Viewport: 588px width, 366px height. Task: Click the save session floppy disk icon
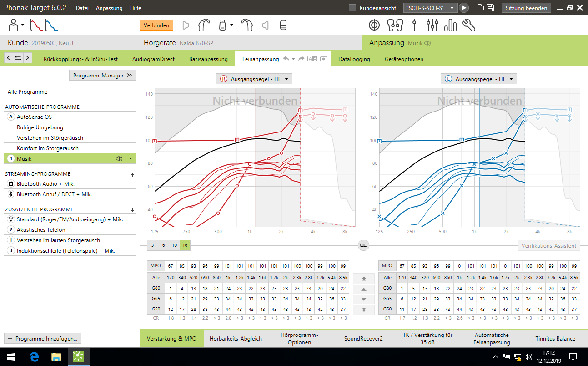point(490,8)
